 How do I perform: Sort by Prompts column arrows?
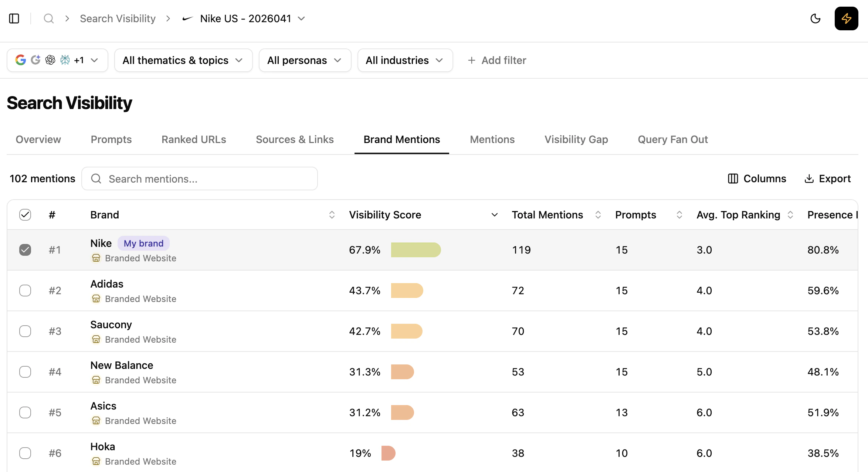click(679, 215)
